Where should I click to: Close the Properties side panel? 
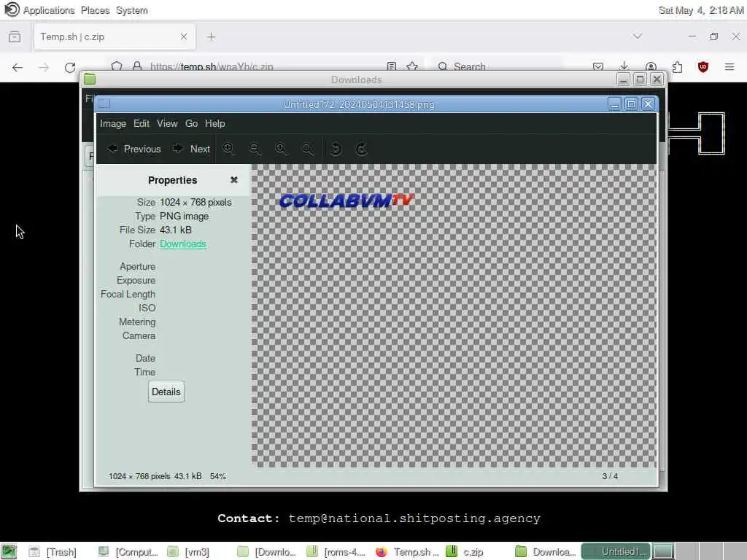[x=234, y=180]
